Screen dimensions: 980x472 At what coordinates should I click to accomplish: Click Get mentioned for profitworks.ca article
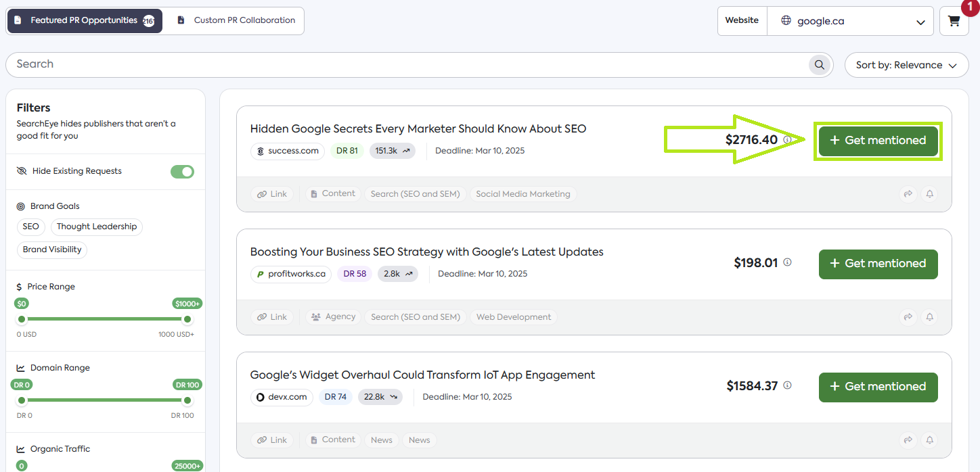[878, 264]
